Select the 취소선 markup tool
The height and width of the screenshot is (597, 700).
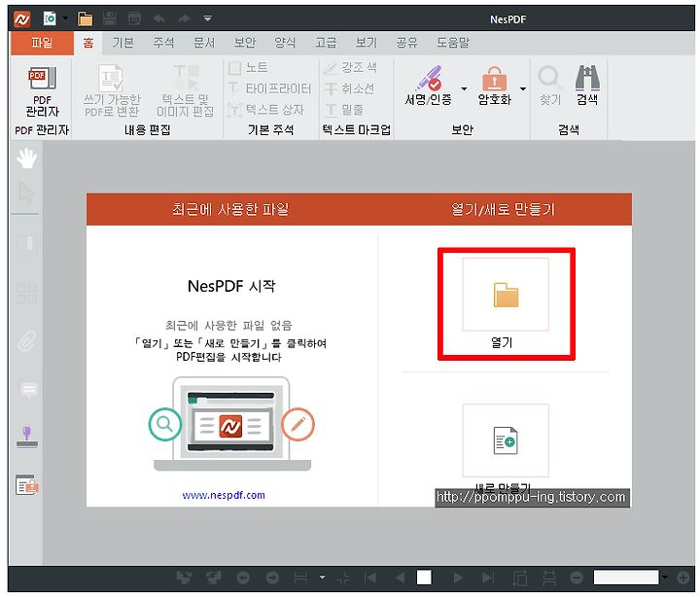(x=349, y=88)
